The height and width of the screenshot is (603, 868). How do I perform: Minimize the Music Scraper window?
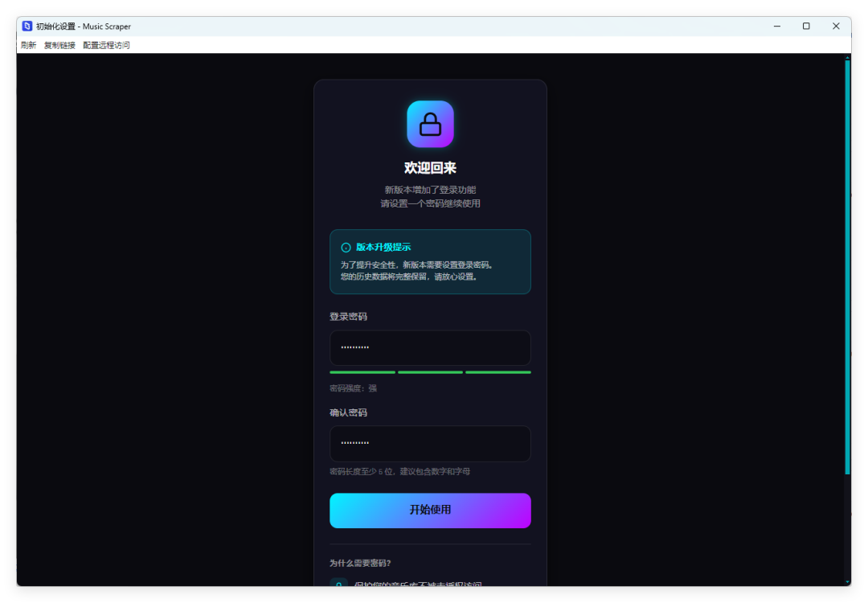(777, 26)
